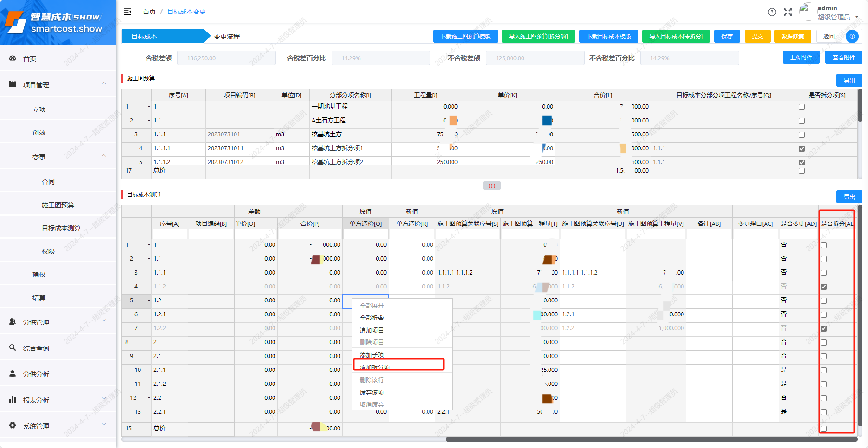Screen dimensions: 868x448
Task: Collapse the 项目管理 sidebar section
Action: click(104, 84)
